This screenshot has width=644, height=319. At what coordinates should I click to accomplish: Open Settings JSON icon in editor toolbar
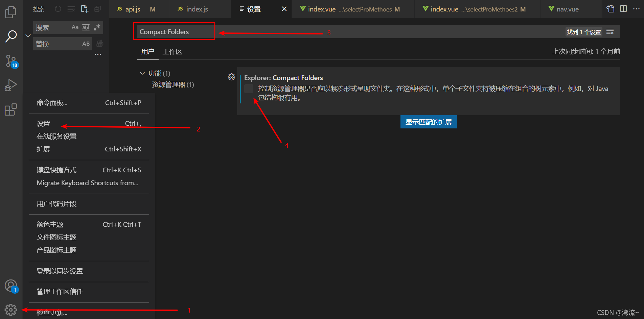click(x=611, y=9)
